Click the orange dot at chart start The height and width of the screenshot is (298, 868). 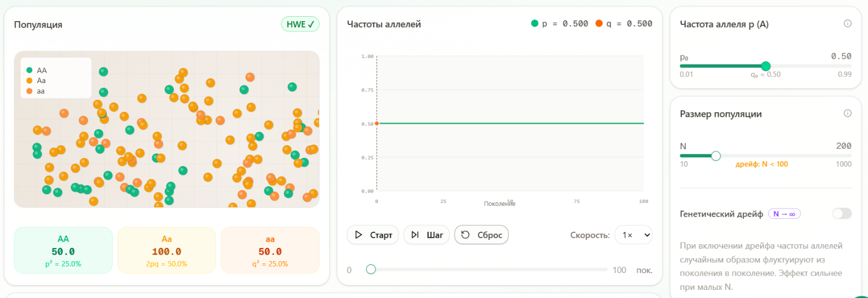pyautogui.click(x=377, y=124)
